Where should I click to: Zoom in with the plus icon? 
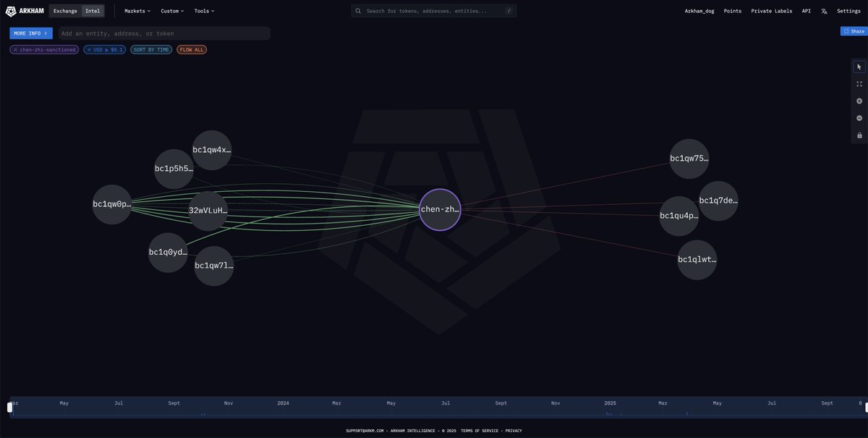point(859,101)
